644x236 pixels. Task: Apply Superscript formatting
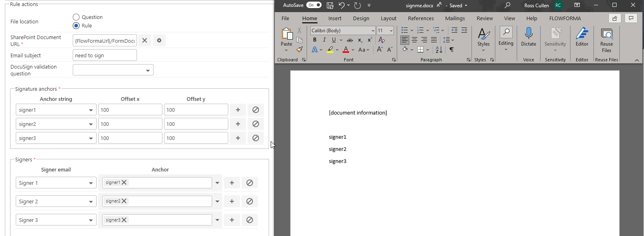[x=370, y=40]
